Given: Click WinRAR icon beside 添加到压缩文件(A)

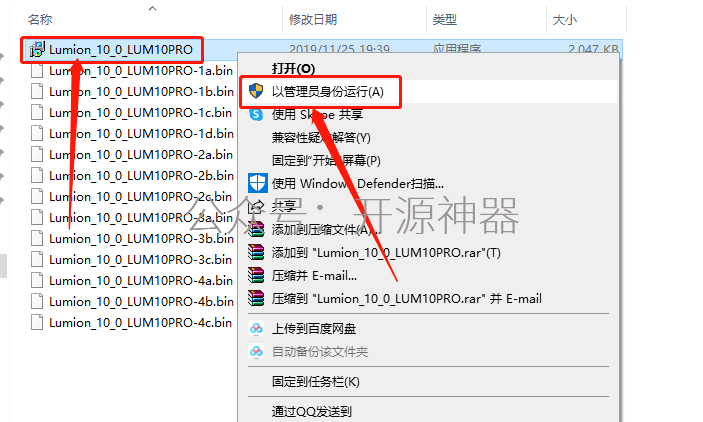Looking at the screenshot, I should pos(256,229).
